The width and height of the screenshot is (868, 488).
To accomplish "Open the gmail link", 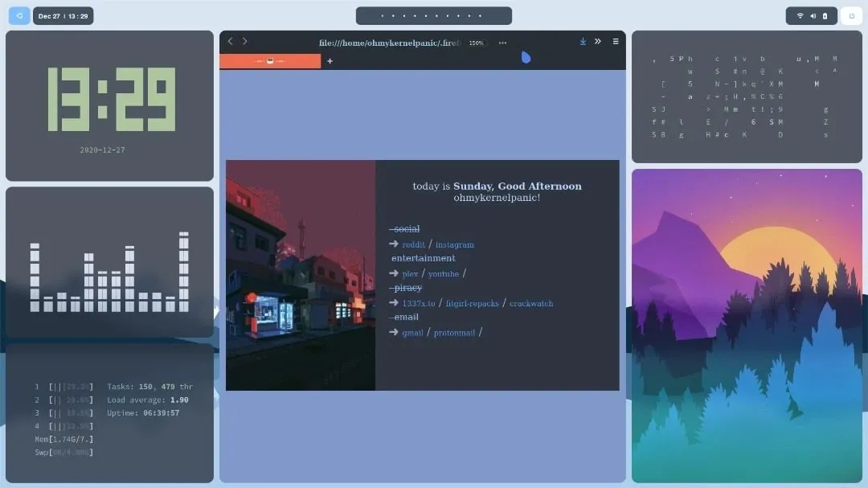I will coord(412,333).
